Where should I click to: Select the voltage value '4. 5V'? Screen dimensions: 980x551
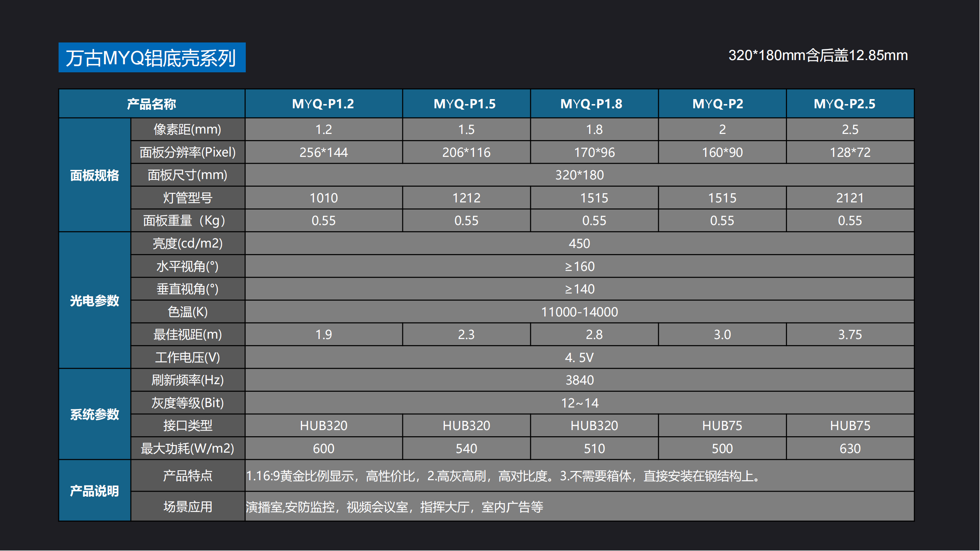(580, 357)
